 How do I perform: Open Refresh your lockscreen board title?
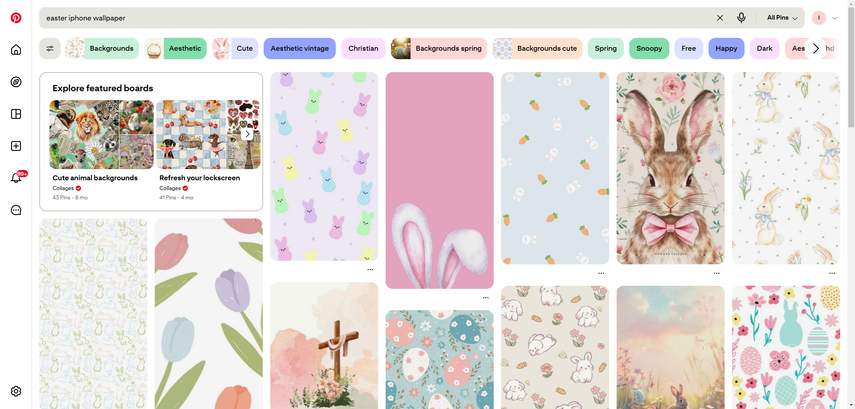(x=200, y=178)
